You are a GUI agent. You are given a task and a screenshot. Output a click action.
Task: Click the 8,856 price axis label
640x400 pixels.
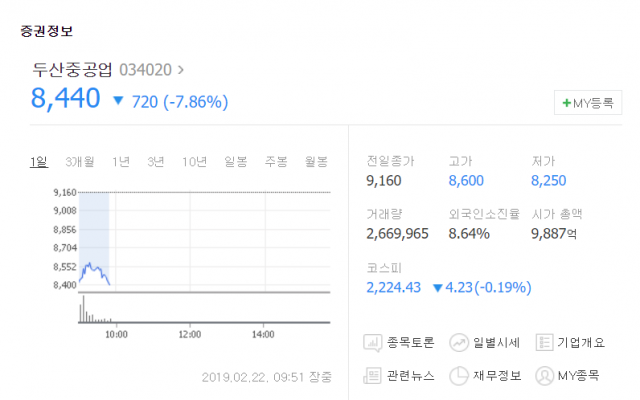click(65, 229)
